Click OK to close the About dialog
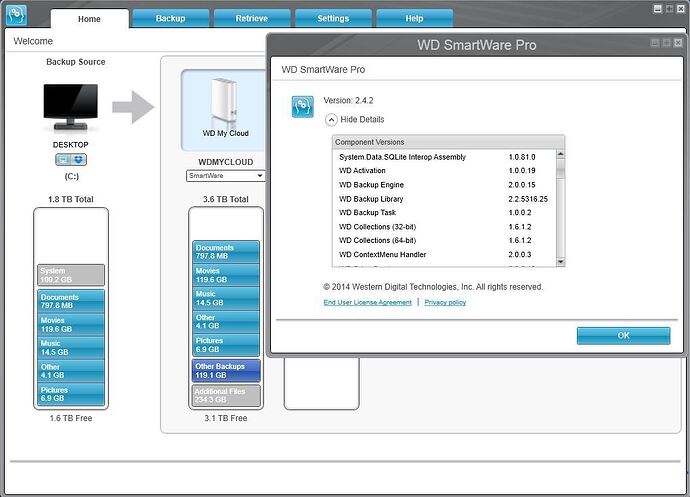 623,335
